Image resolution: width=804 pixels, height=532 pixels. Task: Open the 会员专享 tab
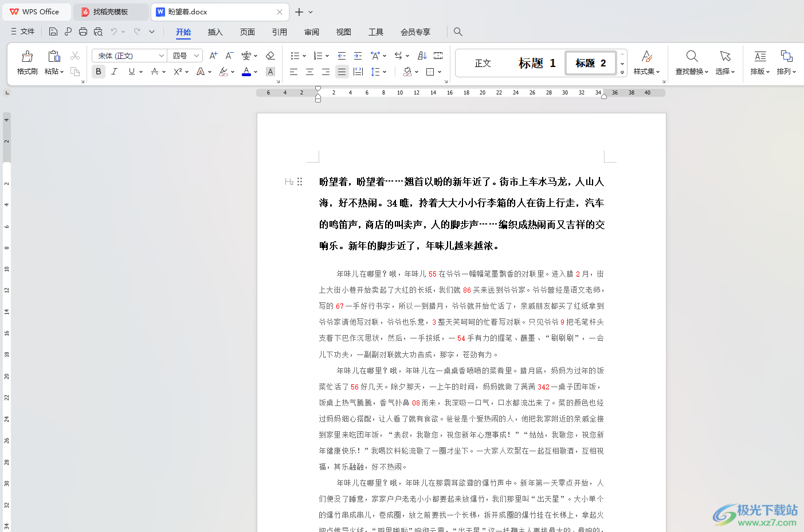tap(415, 32)
